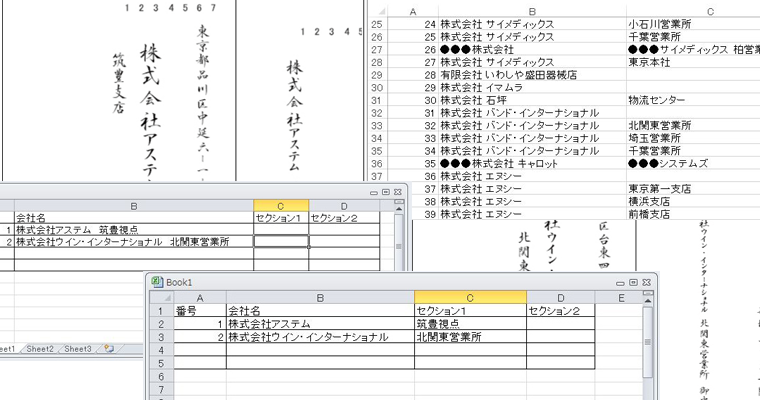Select row 30 header in the customer list
The height and width of the screenshot is (400, 760).
(x=377, y=88)
